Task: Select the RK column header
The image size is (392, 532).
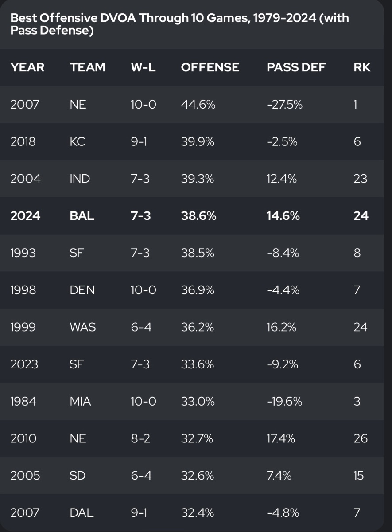Action: point(362,67)
